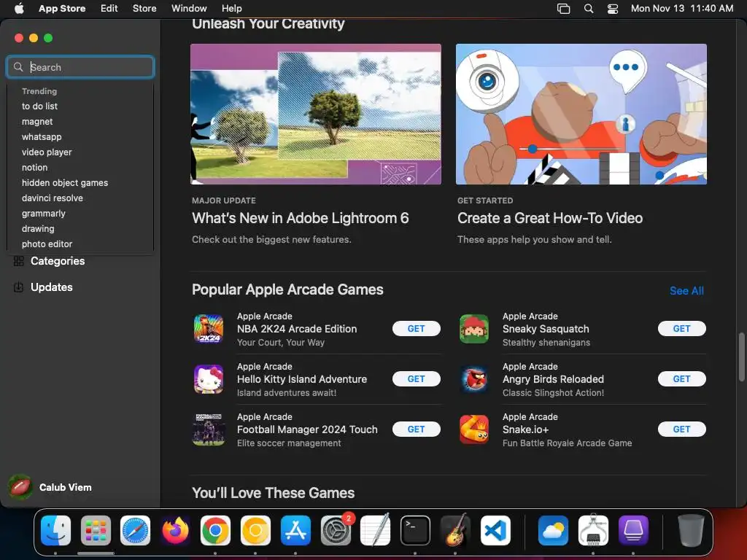Open Spotlight search in the menu bar
This screenshot has height=560, width=747.
pyautogui.click(x=589, y=8)
